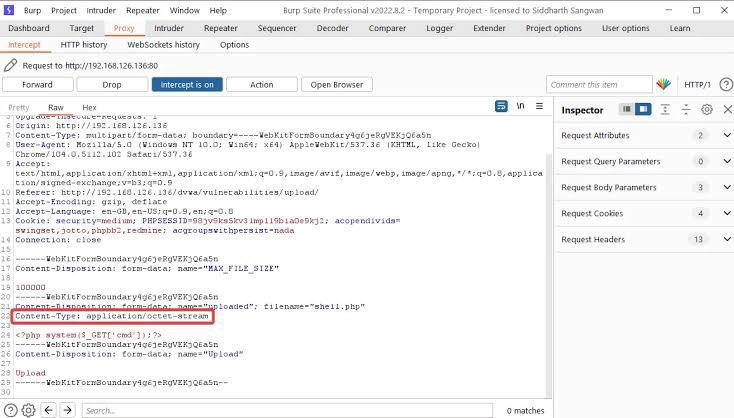Viewport: 734px width, 418px height.
Task: Drop the intercepted request
Action: tap(112, 85)
